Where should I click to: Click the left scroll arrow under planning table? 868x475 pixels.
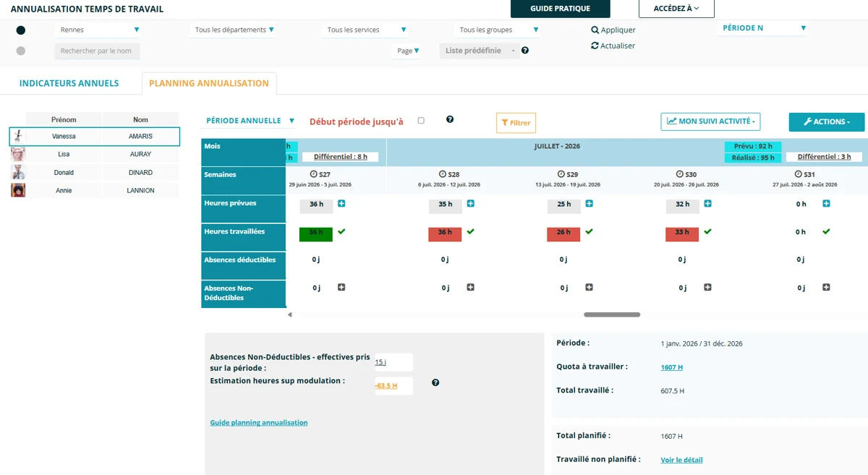pos(290,314)
